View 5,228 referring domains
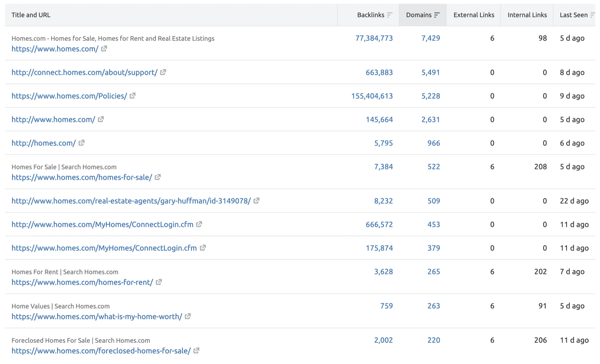Image resolution: width=600 pixels, height=364 pixels. (431, 96)
